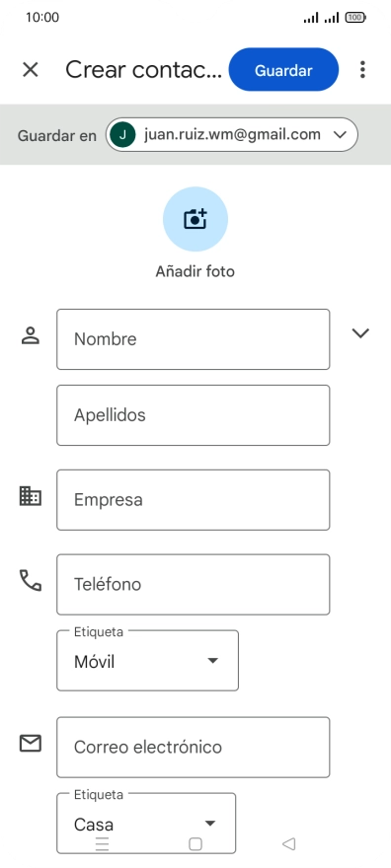Focus the Apellidos input field
This screenshot has height=868, width=391.
click(x=194, y=415)
